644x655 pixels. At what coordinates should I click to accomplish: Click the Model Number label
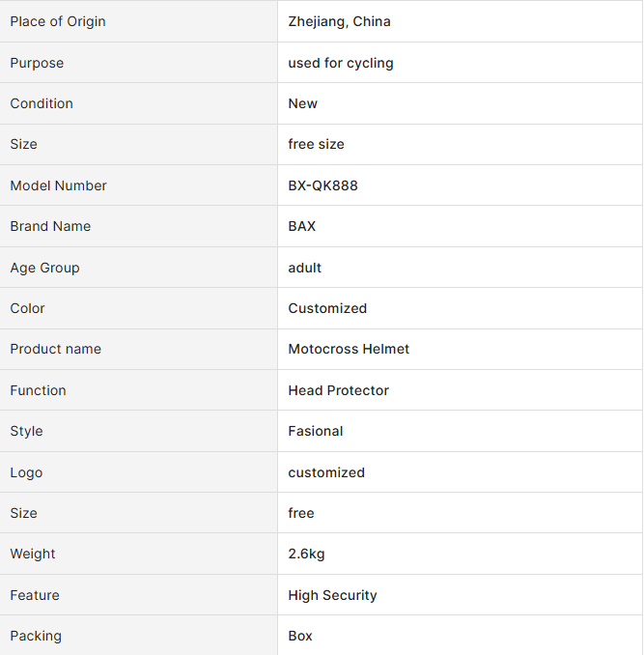(59, 185)
